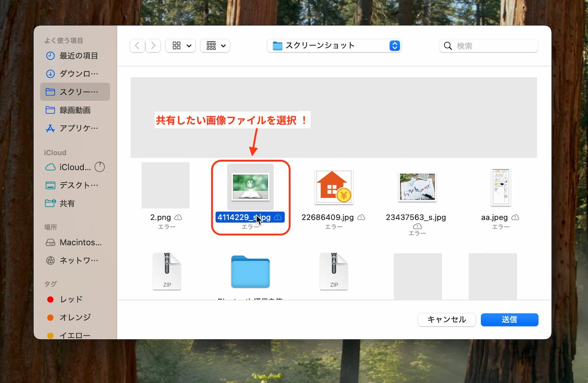Image resolution: width=588 pixels, height=383 pixels.
Task: Select the 2.png file thumbnail
Action: click(x=165, y=185)
